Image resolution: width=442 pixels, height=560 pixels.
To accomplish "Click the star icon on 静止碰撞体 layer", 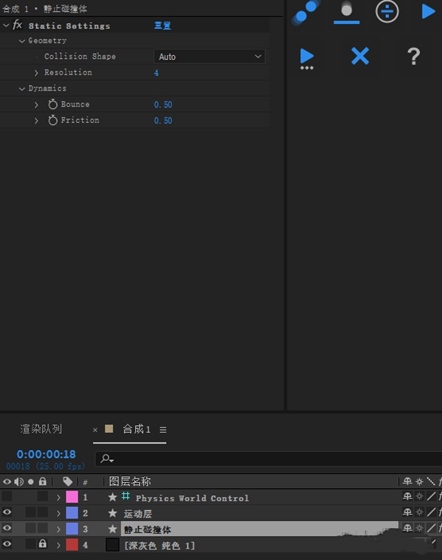I will coord(112,529).
